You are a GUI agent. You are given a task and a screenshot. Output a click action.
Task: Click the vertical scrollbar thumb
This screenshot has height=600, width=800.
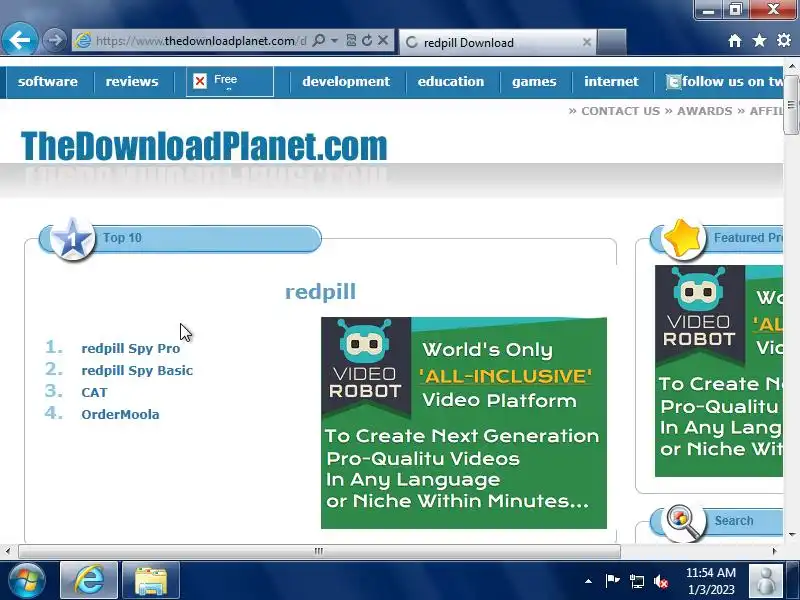(791, 105)
